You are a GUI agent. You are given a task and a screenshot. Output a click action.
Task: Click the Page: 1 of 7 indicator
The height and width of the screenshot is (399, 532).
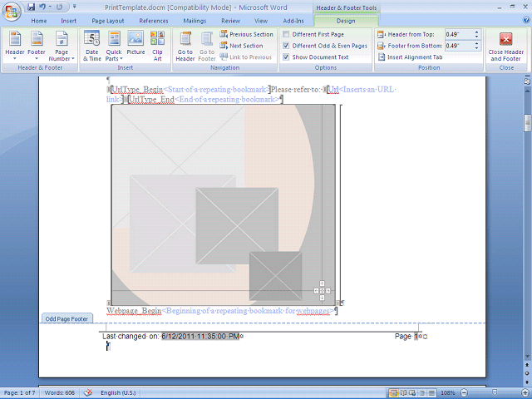click(20, 393)
